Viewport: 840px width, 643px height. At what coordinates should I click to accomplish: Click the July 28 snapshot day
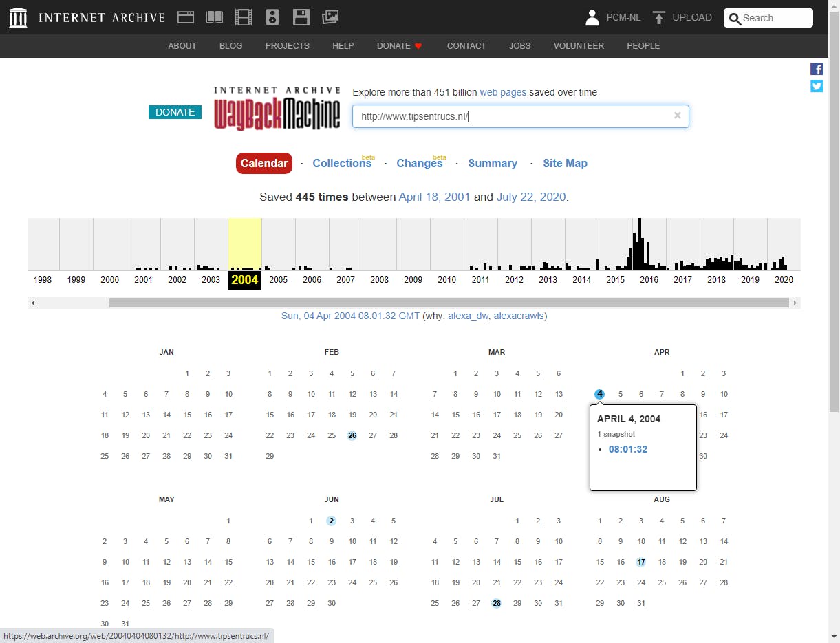[497, 603]
